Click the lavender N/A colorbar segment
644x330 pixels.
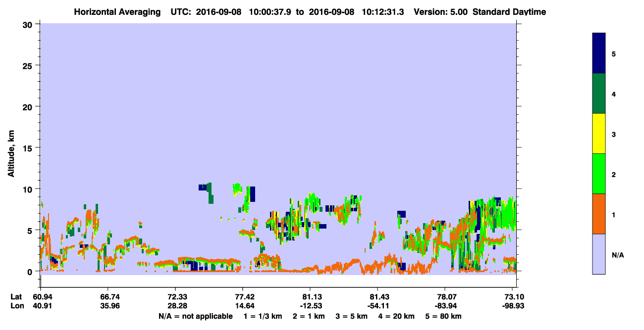pyautogui.click(x=598, y=254)
